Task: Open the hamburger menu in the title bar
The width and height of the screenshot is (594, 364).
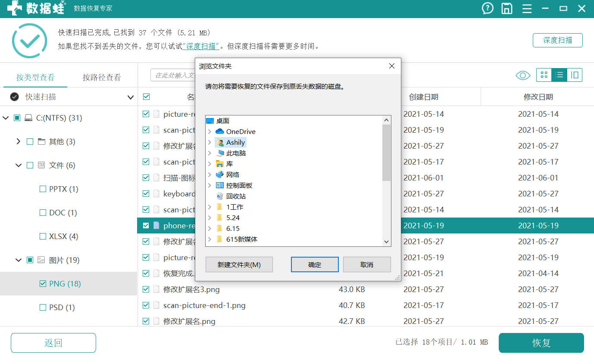Action: tap(527, 8)
